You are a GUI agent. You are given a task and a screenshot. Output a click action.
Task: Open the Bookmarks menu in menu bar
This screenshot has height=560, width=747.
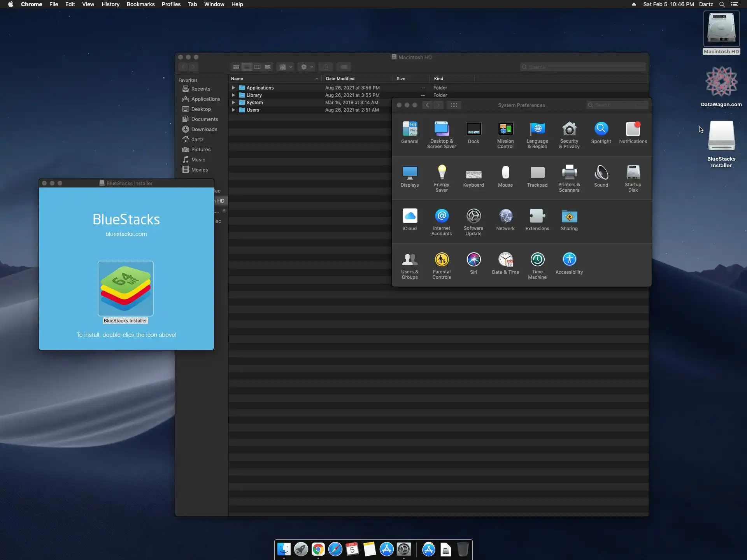click(140, 4)
